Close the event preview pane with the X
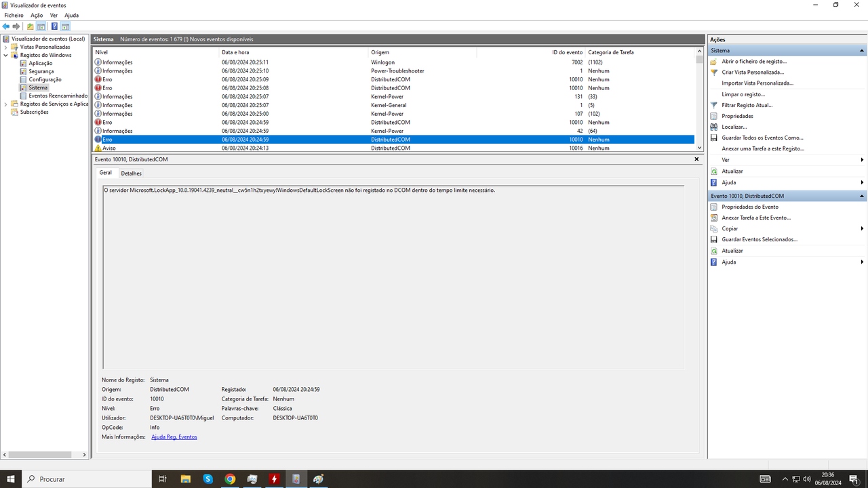The image size is (868, 488). (x=696, y=159)
